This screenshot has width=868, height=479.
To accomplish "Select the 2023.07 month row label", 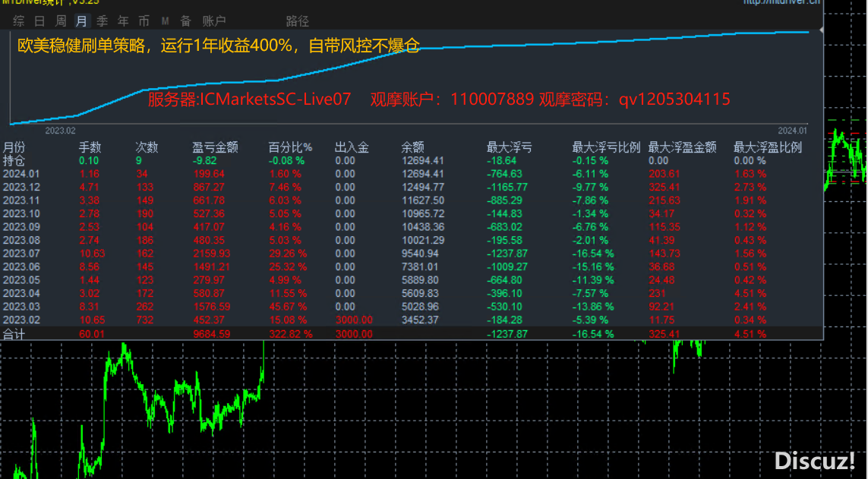I will click(21, 254).
